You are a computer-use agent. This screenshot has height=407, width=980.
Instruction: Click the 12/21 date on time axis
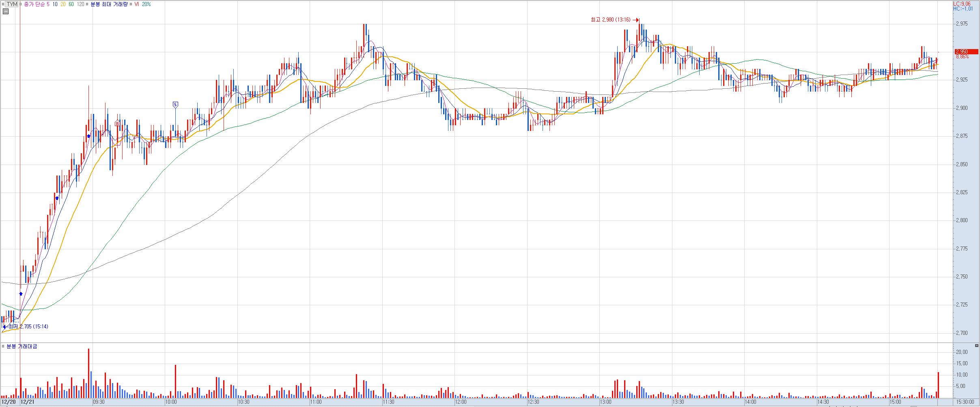tap(28, 402)
